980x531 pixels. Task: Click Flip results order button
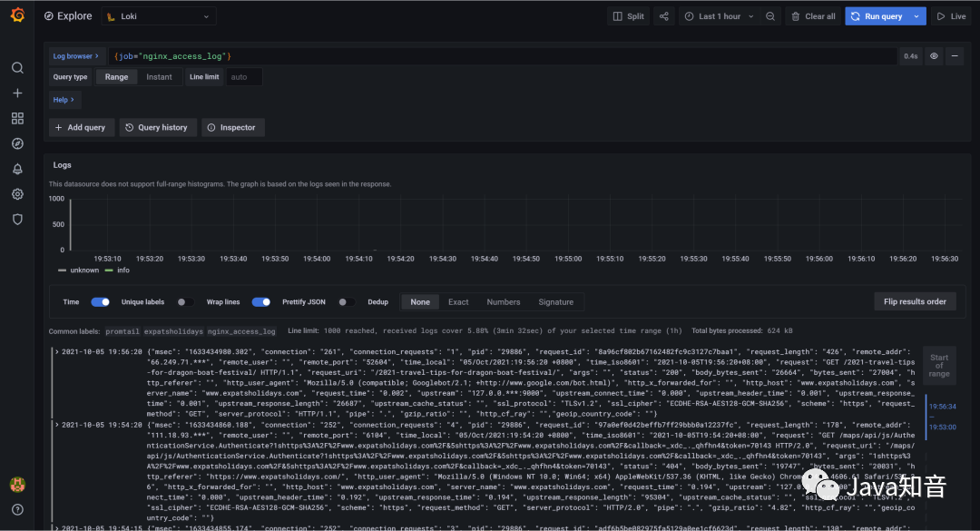click(915, 302)
